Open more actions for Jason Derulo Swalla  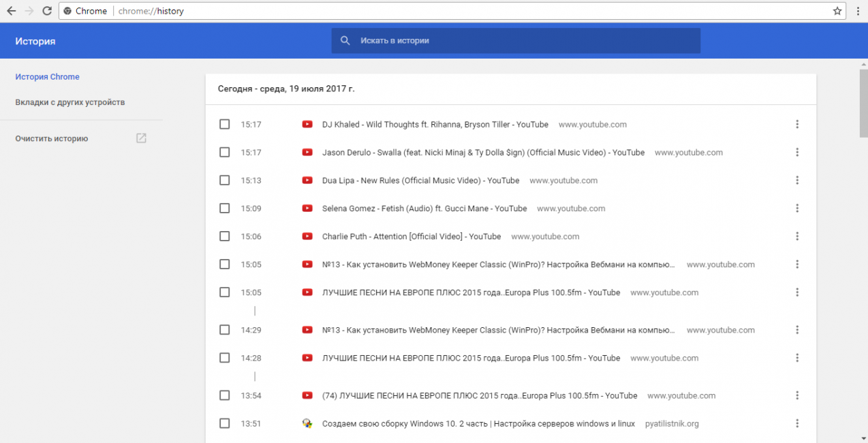796,153
